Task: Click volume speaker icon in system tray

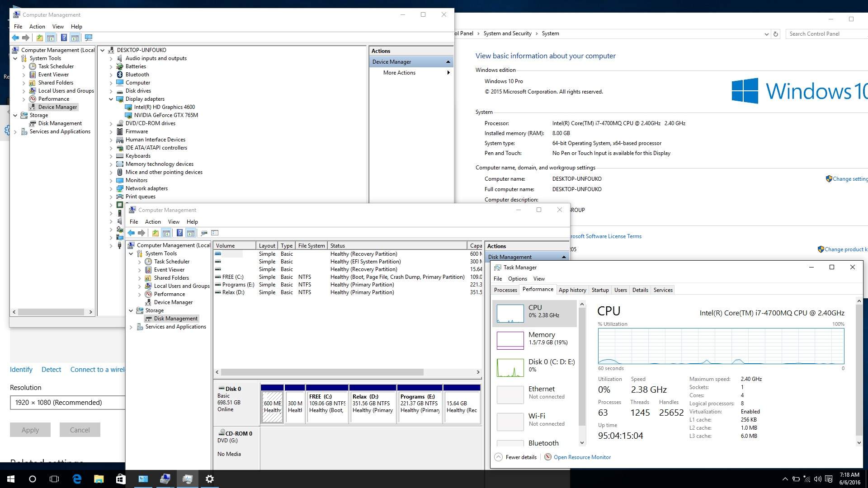Action: (x=817, y=479)
